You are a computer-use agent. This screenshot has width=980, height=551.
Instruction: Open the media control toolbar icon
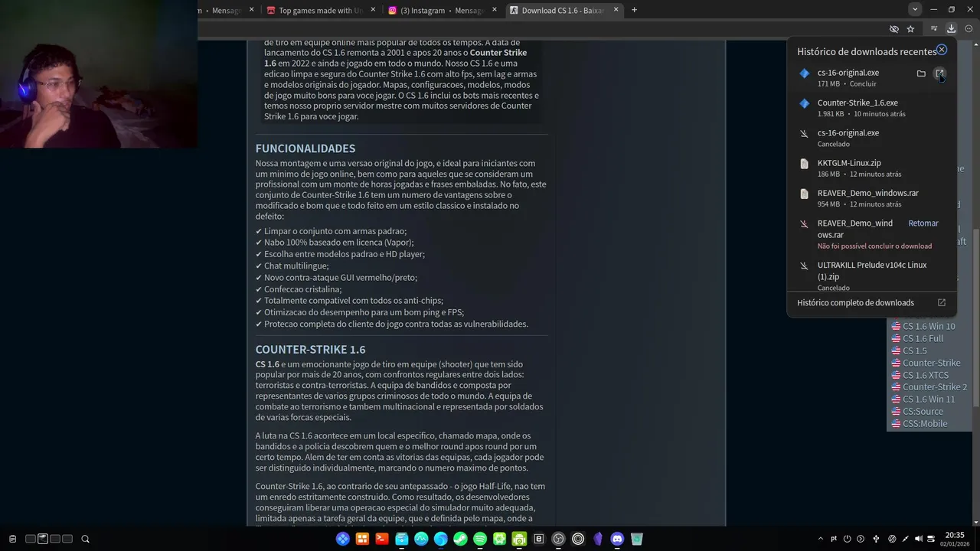click(933, 28)
